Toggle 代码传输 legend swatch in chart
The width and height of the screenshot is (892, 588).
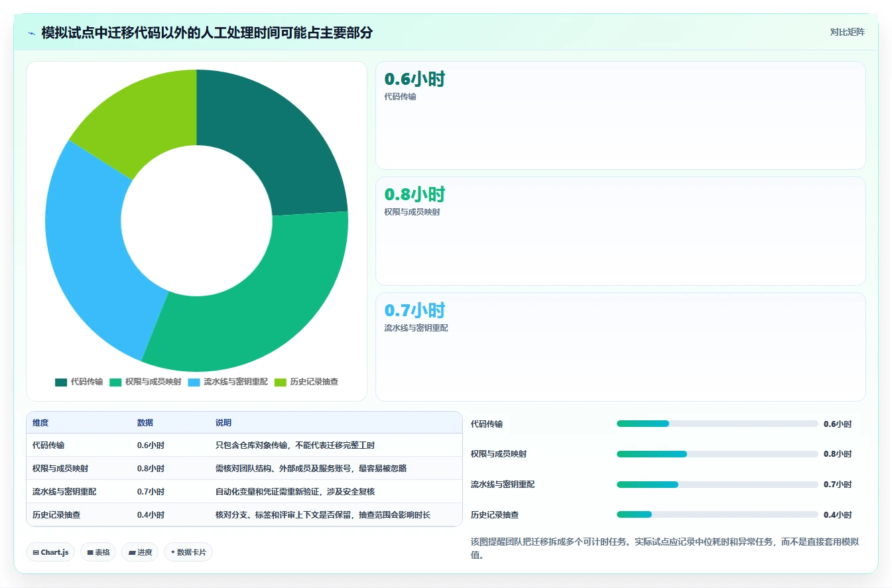(x=61, y=382)
